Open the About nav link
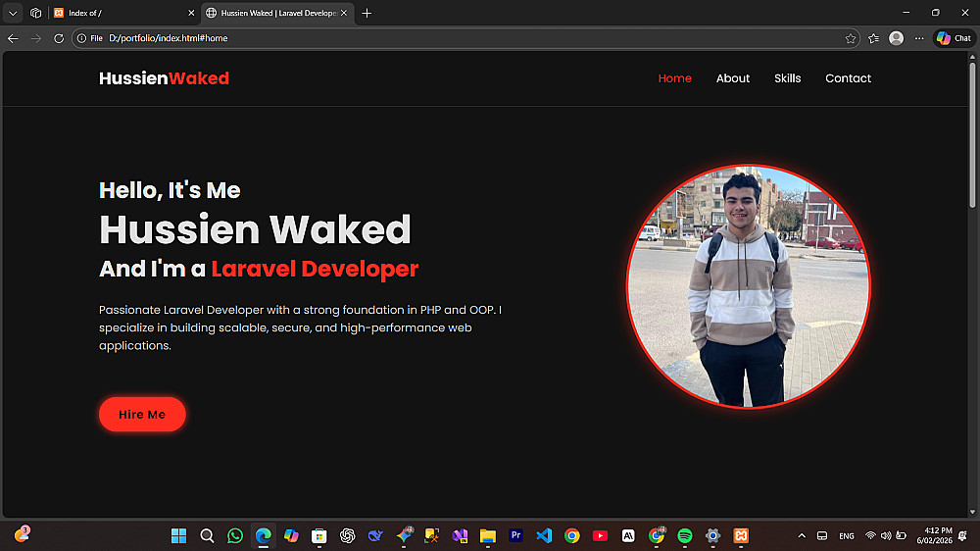 tap(732, 78)
